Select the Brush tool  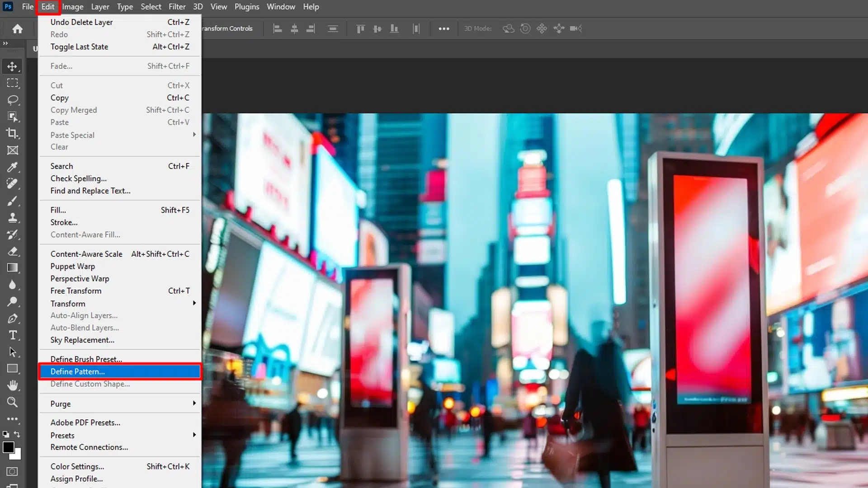click(x=12, y=201)
